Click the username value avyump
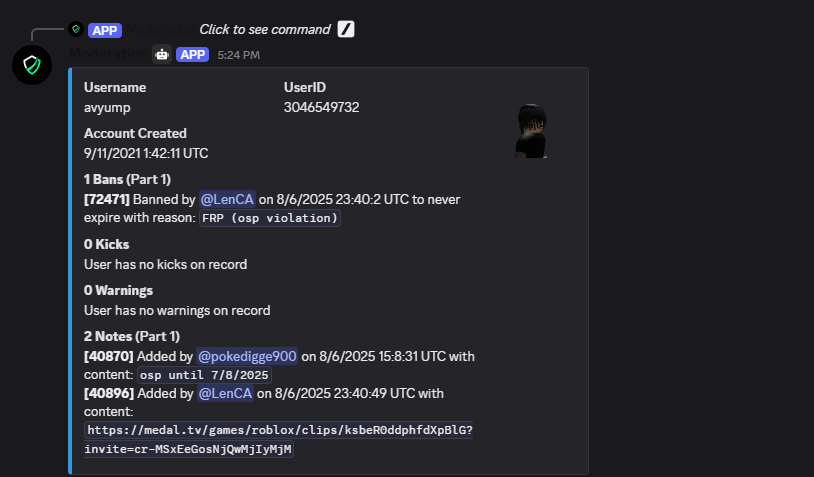 pyautogui.click(x=107, y=108)
